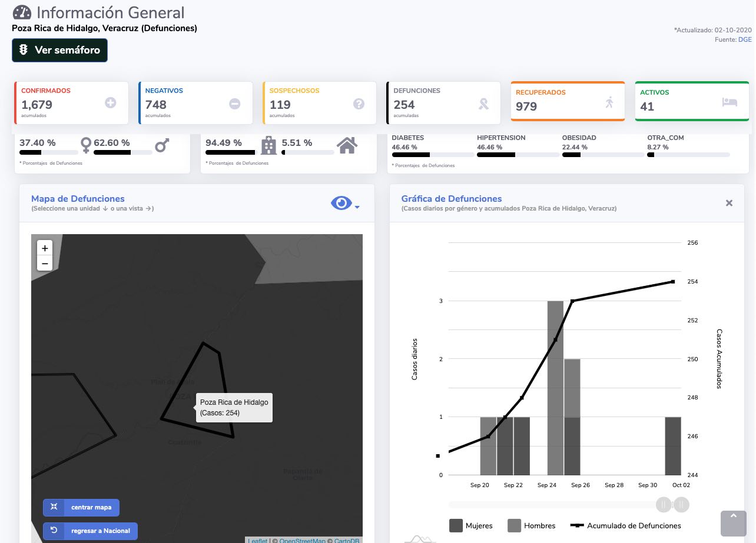Click regresar a Nacional button

90,531
